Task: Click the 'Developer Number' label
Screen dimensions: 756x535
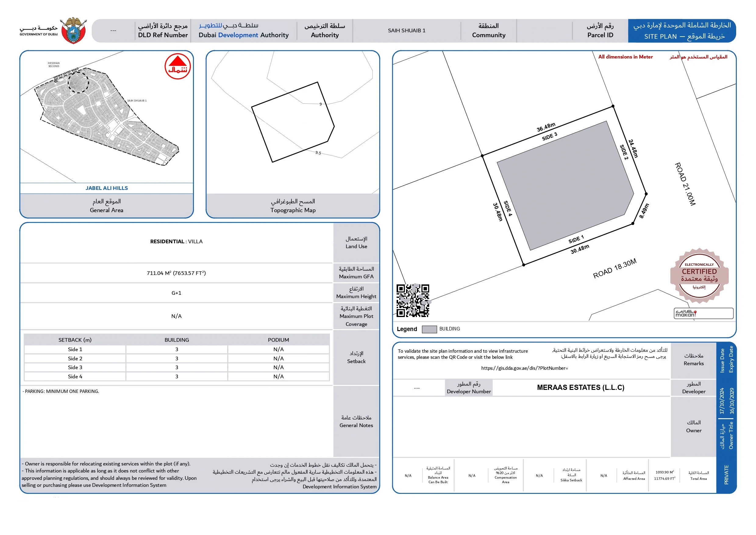Action: click(x=469, y=391)
